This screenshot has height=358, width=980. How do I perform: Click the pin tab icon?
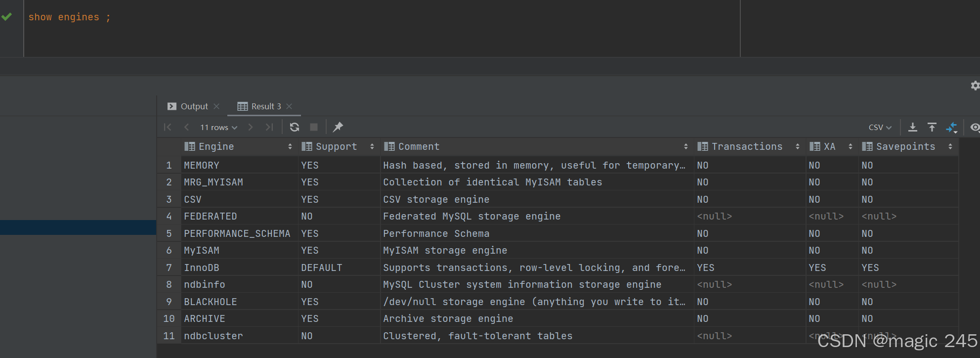pos(338,127)
